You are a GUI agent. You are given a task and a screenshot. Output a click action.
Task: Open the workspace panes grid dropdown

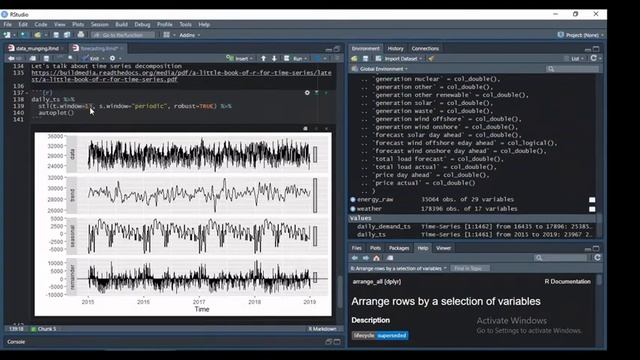[x=169, y=35]
